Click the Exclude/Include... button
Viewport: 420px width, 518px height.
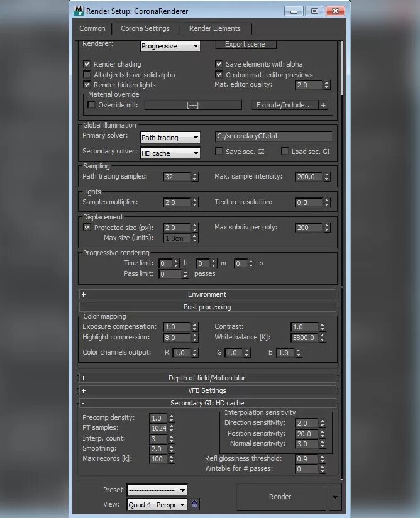284,105
